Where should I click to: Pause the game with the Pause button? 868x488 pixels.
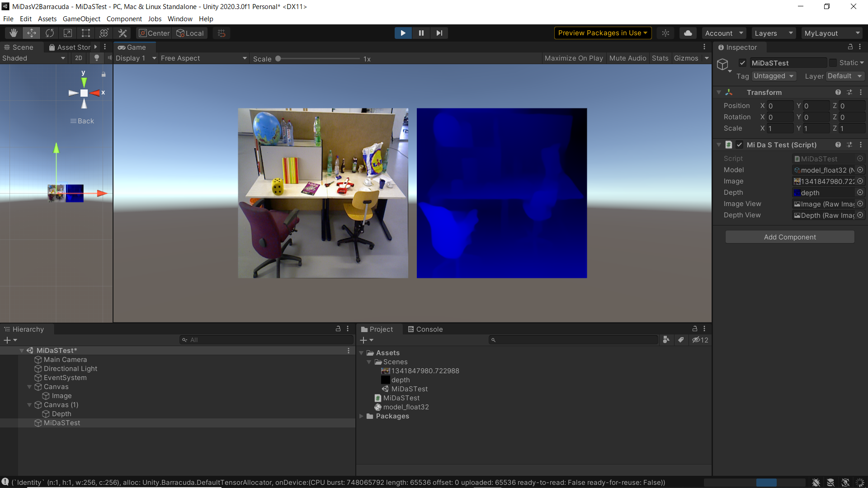tap(421, 33)
